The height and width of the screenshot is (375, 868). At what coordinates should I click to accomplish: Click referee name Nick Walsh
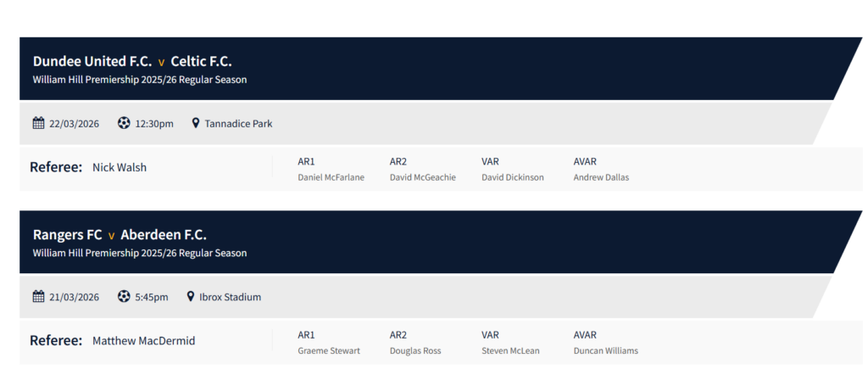click(x=120, y=167)
